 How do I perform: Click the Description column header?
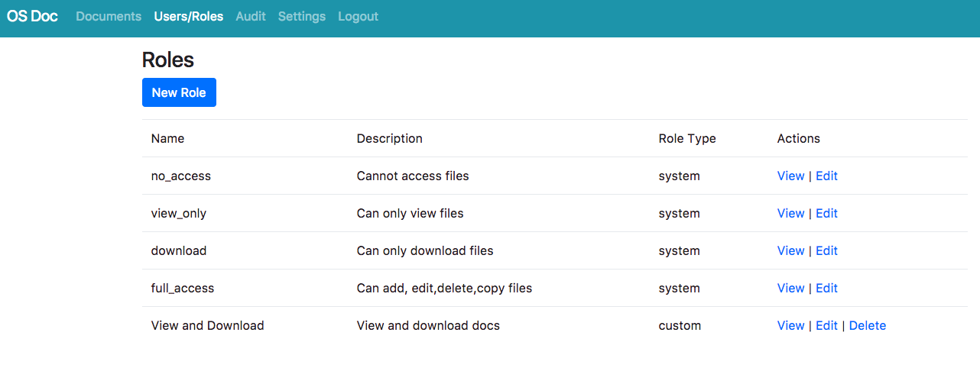(x=389, y=138)
